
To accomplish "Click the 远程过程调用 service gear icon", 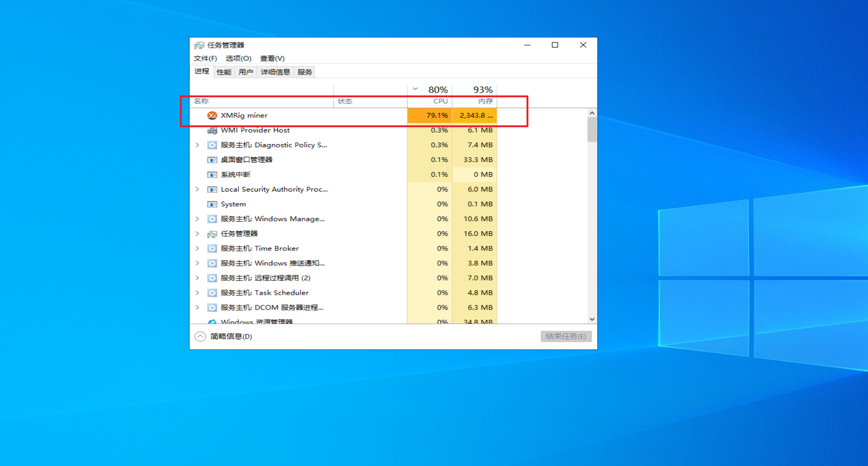I will [x=212, y=278].
